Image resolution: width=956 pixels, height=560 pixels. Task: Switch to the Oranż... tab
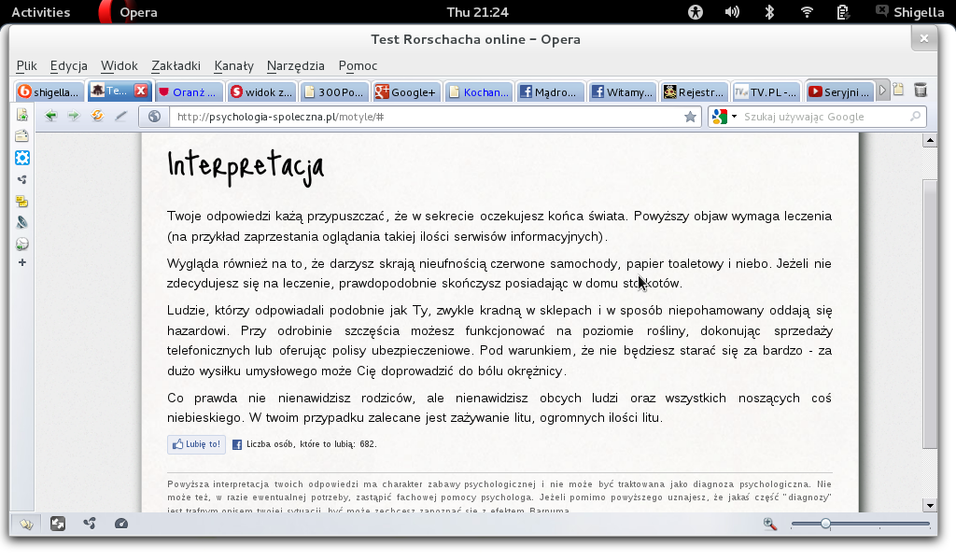coord(190,92)
